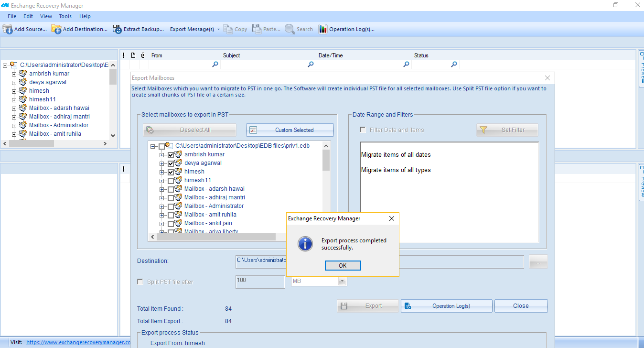Screen dimensions: 644x348
Task: Click mailbox icon of devya agarwal in dialog tree
Action: pos(179,163)
